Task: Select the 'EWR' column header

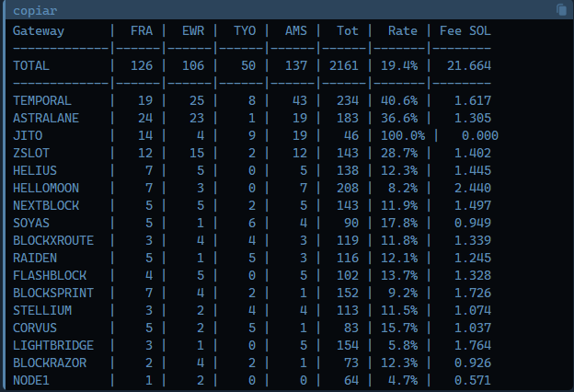Action: [193, 30]
